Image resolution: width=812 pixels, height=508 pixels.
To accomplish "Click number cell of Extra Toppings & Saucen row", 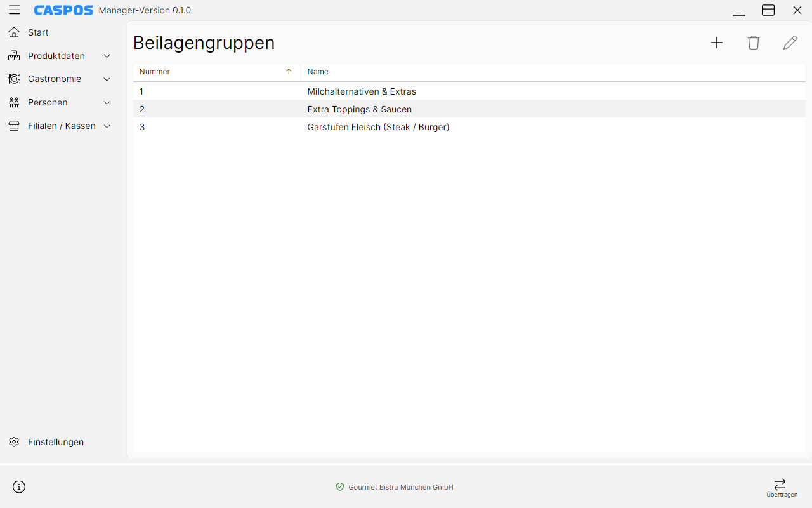I will pyautogui.click(x=217, y=109).
